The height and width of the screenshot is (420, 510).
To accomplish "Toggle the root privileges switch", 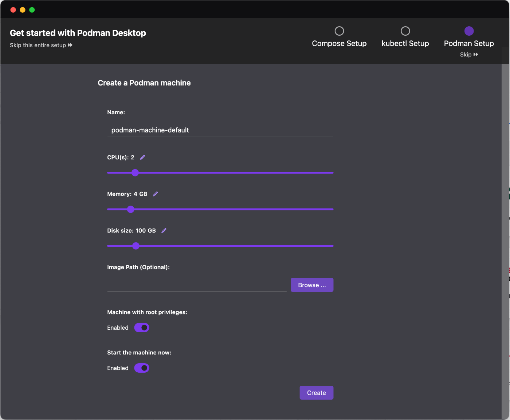I will point(142,328).
